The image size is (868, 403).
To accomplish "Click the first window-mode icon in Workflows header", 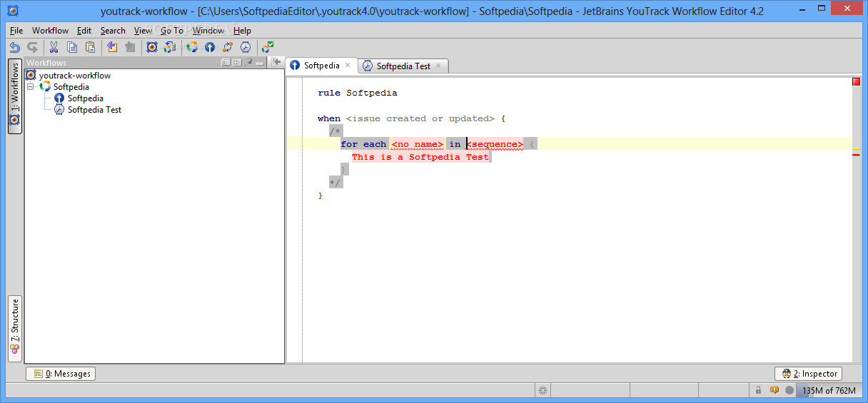I will click(x=226, y=63).
